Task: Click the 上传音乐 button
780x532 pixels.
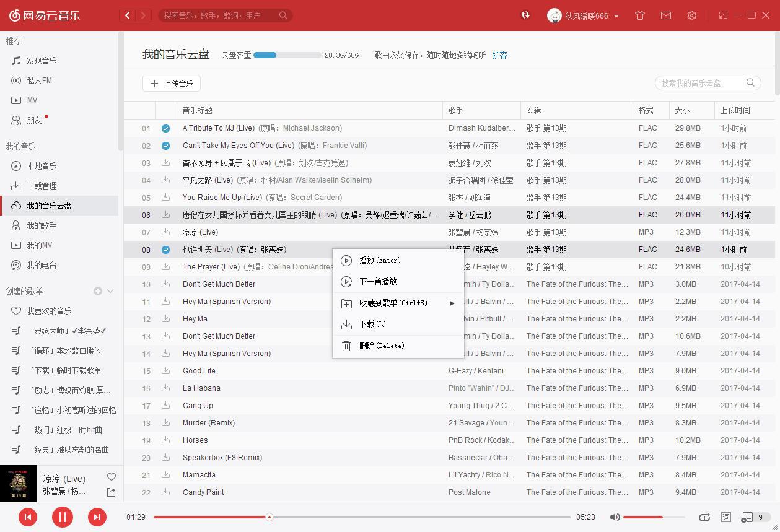Action: tap(172, 84)
